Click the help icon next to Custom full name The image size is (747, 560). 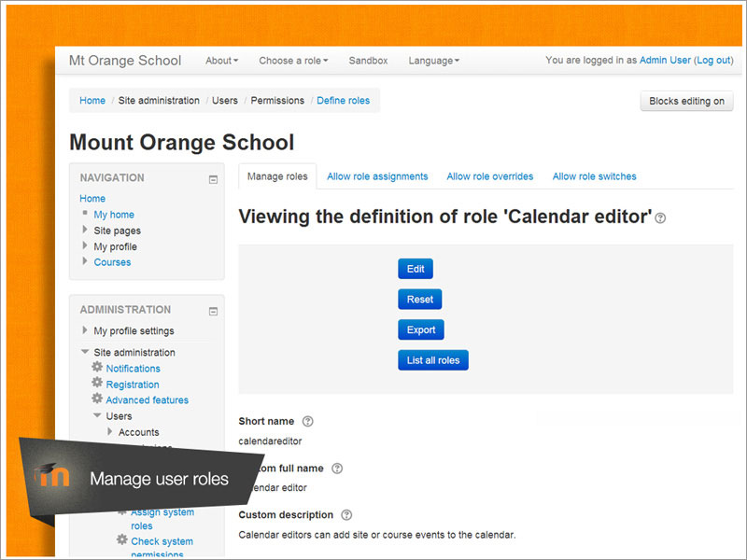337,469
